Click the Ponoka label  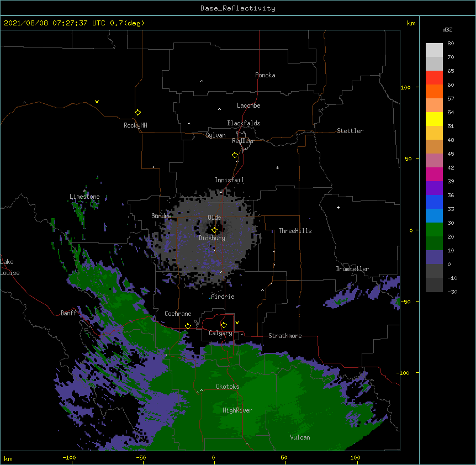(x=265, y=75)
